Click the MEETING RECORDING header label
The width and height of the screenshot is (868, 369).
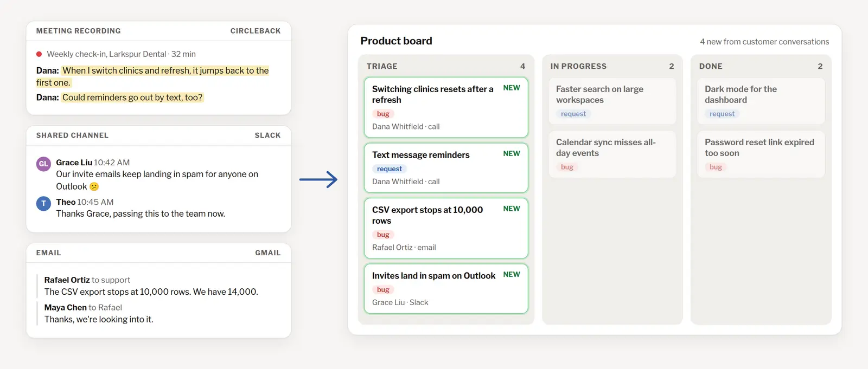click(79, 31)
